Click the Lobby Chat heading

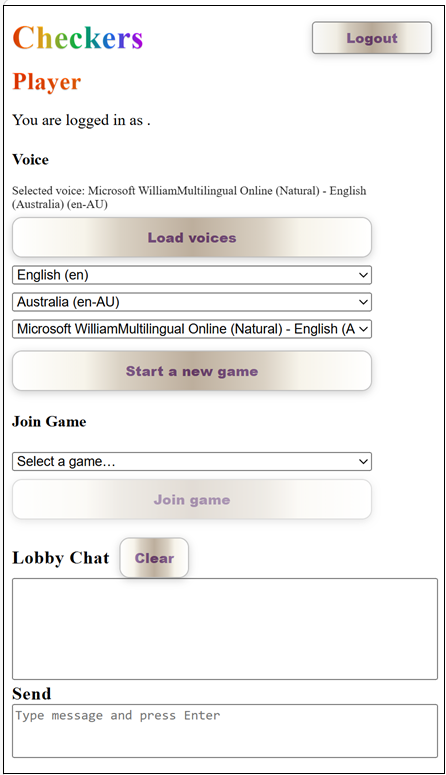61,558
